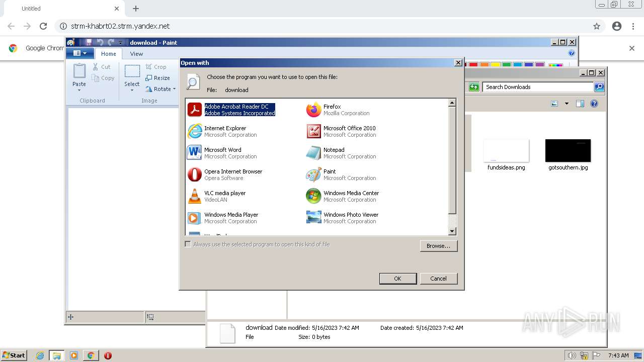The image size is (644, 362).
Task: Click the Search Downloads input field
Action: pyautogui.click(x=538, y=87)
